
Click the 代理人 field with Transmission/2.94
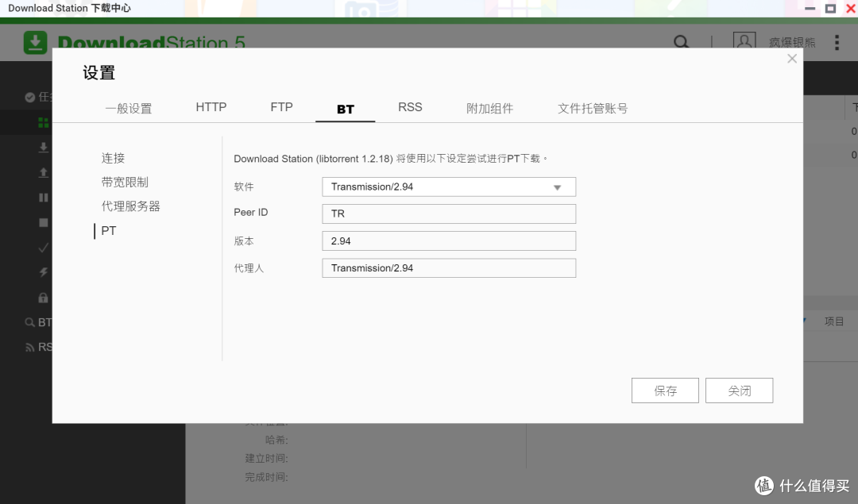click(x=449, y=267)
